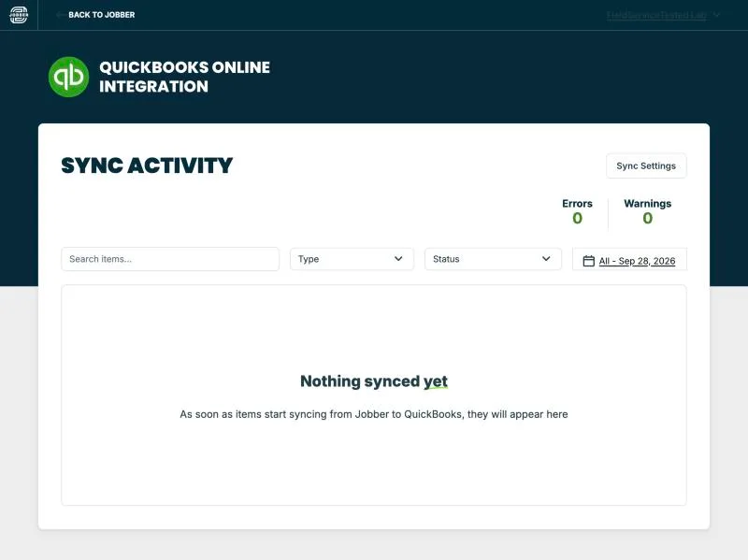Click the Nothing synced yet message

(x=374, y=381)
